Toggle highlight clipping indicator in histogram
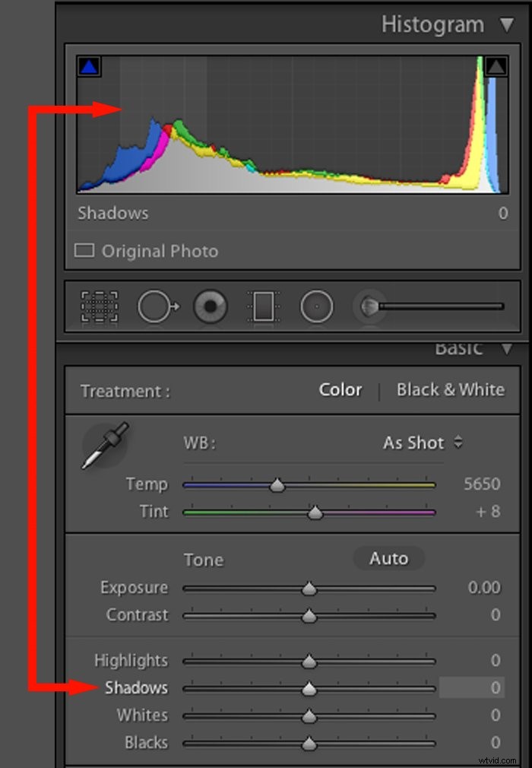Screen dimensions: 532x768 click(496, 66)
